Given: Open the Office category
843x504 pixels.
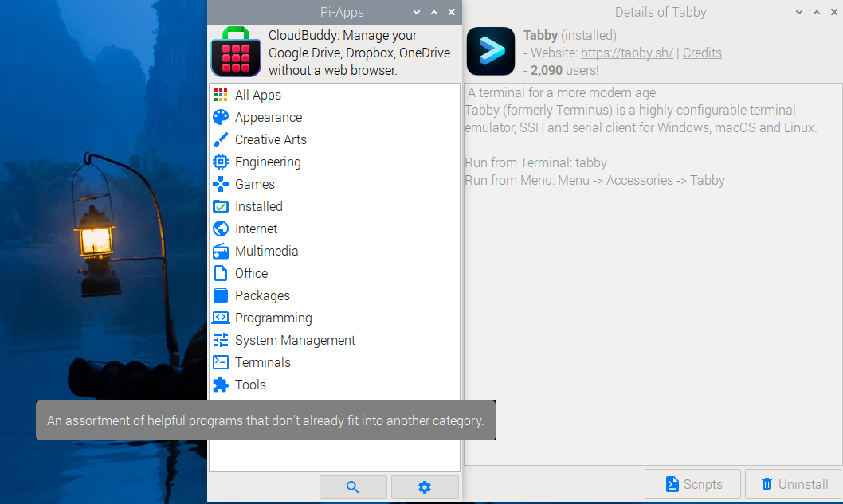Looking at the screenshot, I should [x=335, y=273].
